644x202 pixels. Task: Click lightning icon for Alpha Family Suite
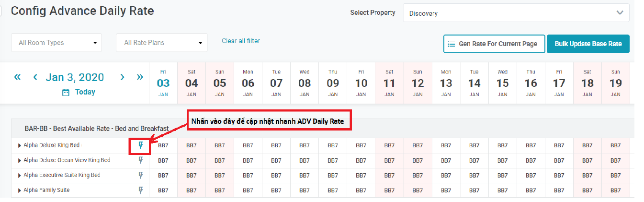point(141,190)
